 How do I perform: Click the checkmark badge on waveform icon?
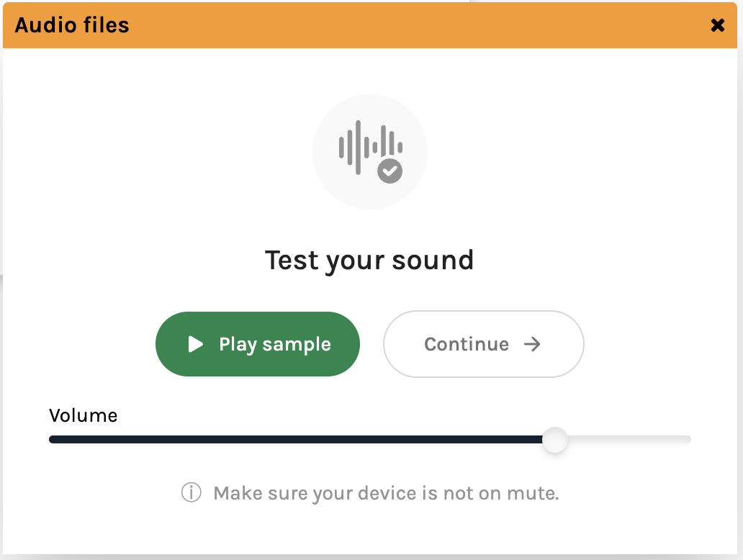(x=390, y=171)
